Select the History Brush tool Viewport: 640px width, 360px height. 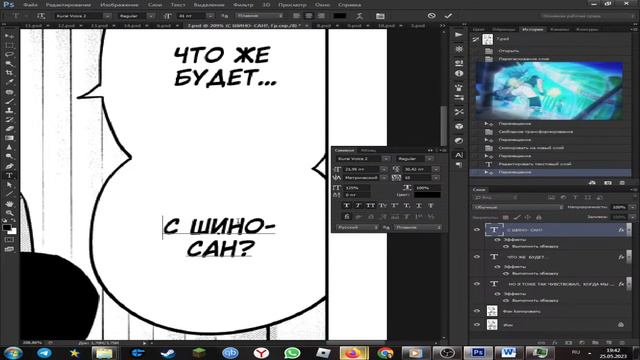pyautogui.click(x=9, y=120)
